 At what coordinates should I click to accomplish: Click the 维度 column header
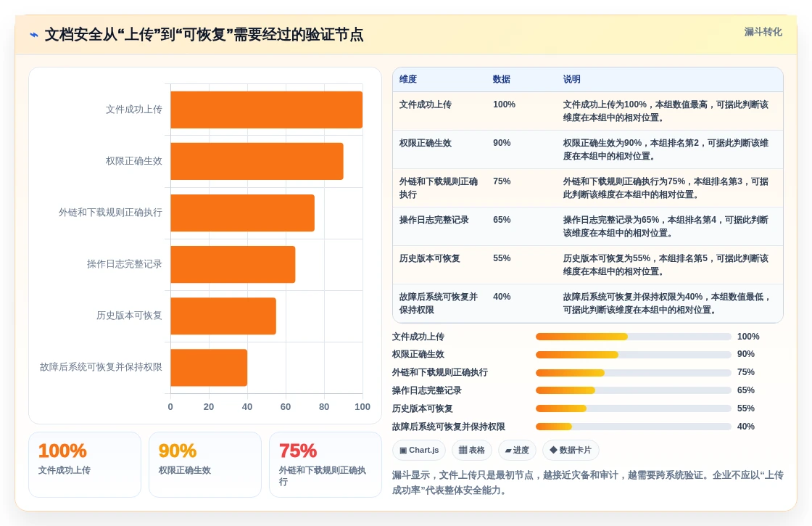[x=408, y=79]
